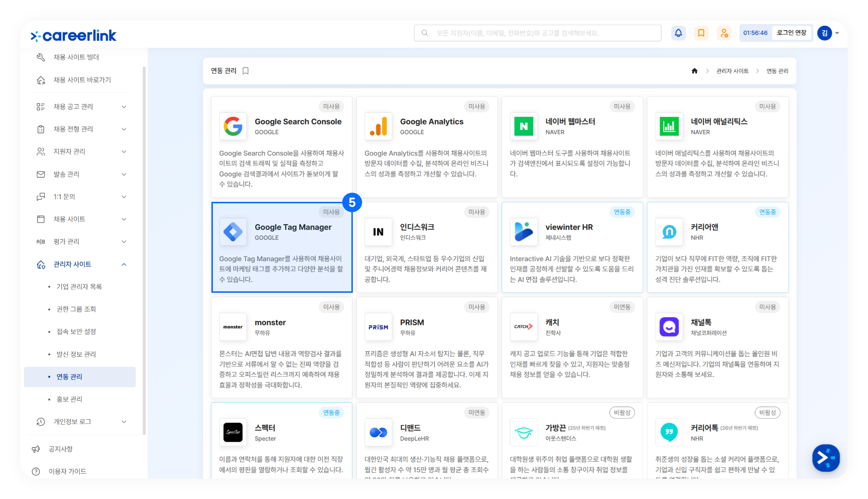Click the orange user settings icon

point(725,33)
